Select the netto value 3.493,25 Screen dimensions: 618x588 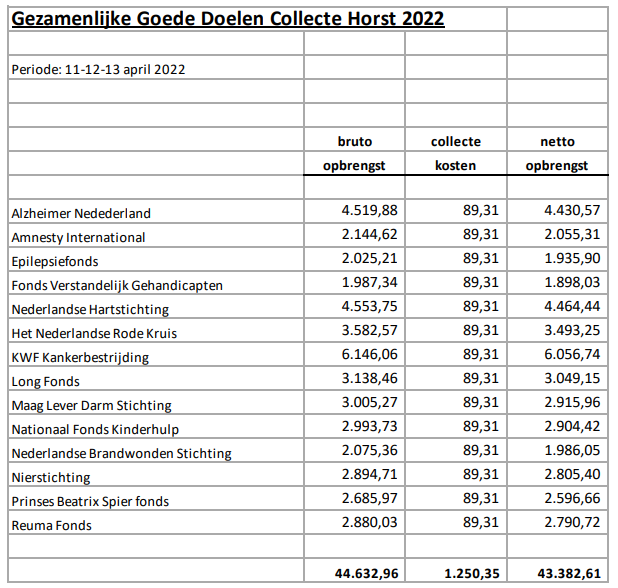pos(572,331)
